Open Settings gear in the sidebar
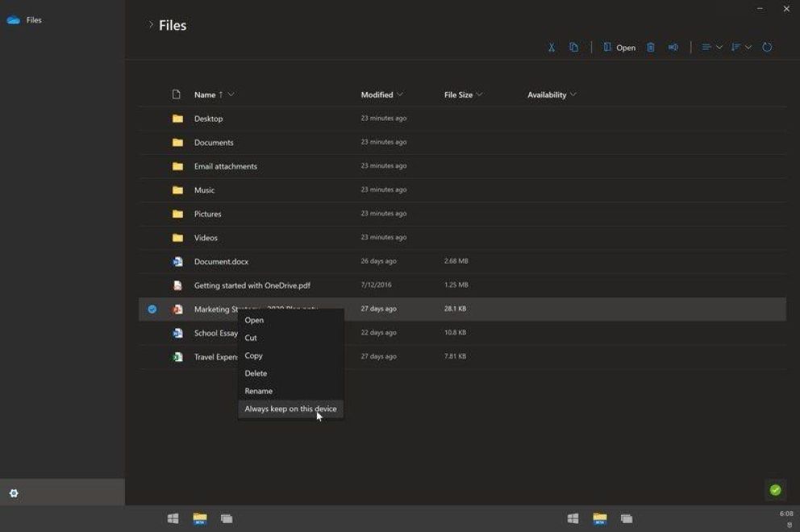Image resolution: width=800 pixels, height=532 pixels. 14,493
